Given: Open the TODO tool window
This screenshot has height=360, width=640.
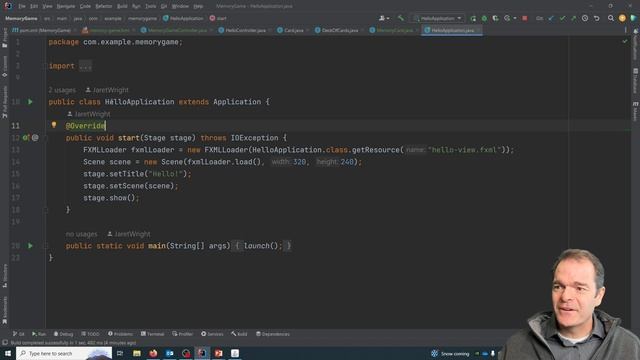Looking at the screenshot, I should click(x=90, y=334).
